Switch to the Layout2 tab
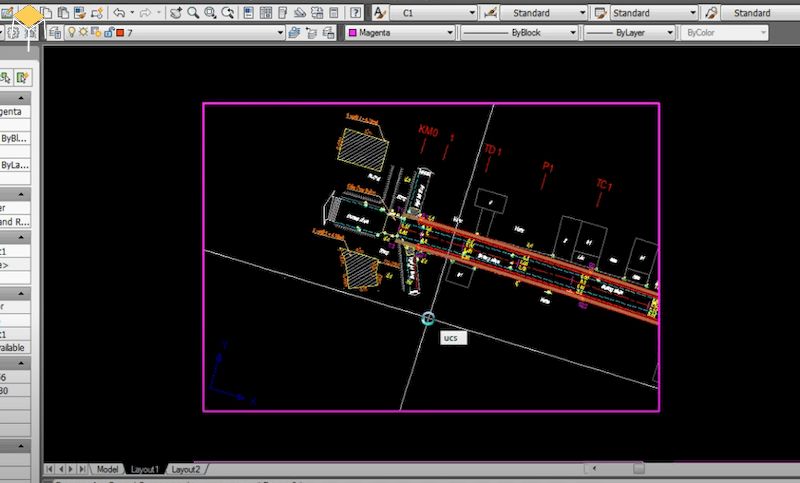The image size is (800, 483). [x=185, y=469]
